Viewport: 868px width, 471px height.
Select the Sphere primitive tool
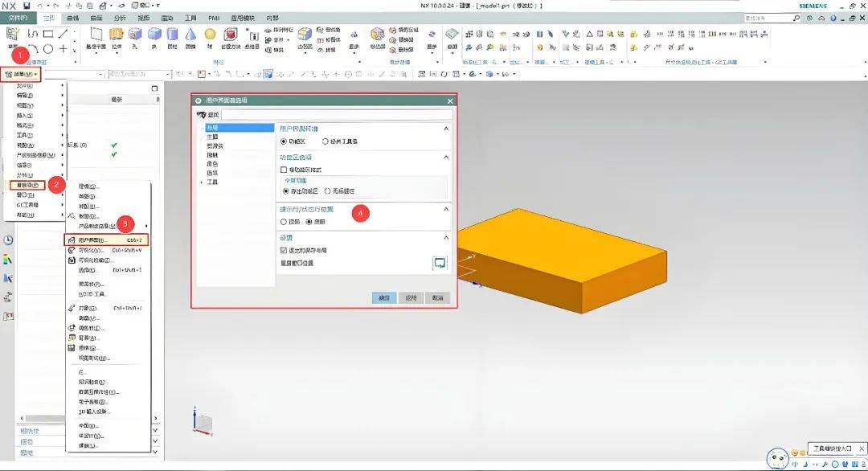point(211,35)
